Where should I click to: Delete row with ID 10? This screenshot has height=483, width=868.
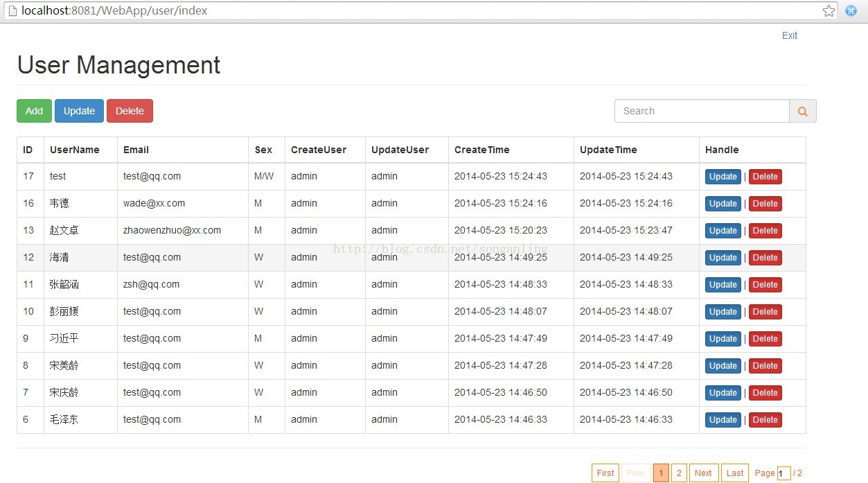click(x=765, y=312)
